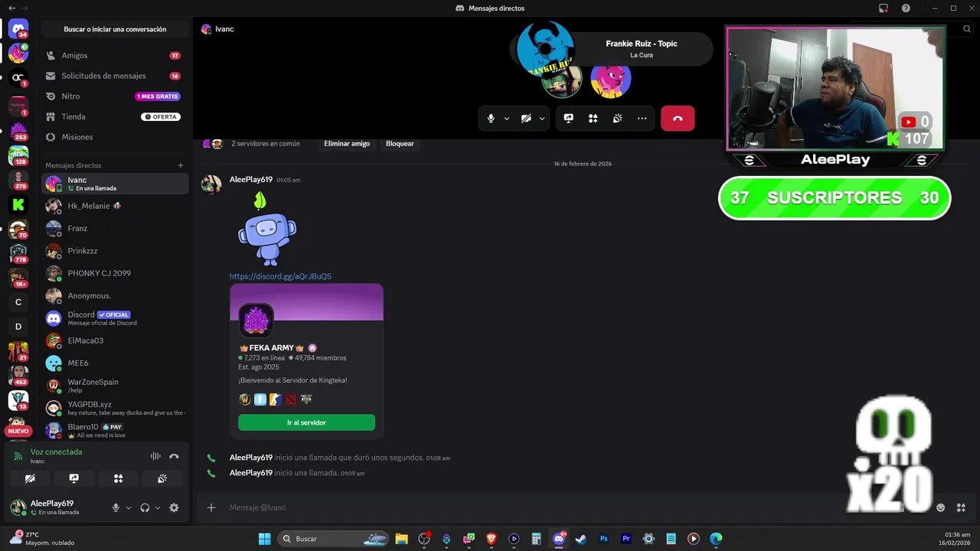Viewport: 980px width, 551px height.
Task: Open Steam from taskbar
Action: coord(581,539)
